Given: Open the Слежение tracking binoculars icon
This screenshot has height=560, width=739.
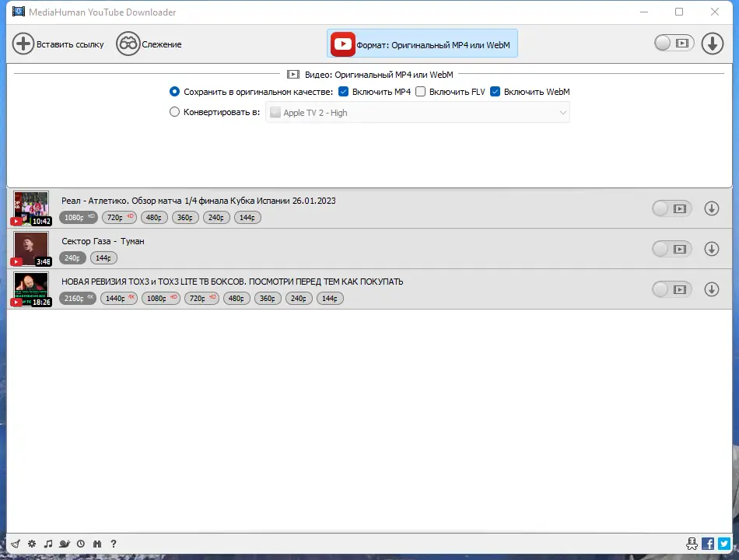Looking at the screenshot, I should point(128,44).
